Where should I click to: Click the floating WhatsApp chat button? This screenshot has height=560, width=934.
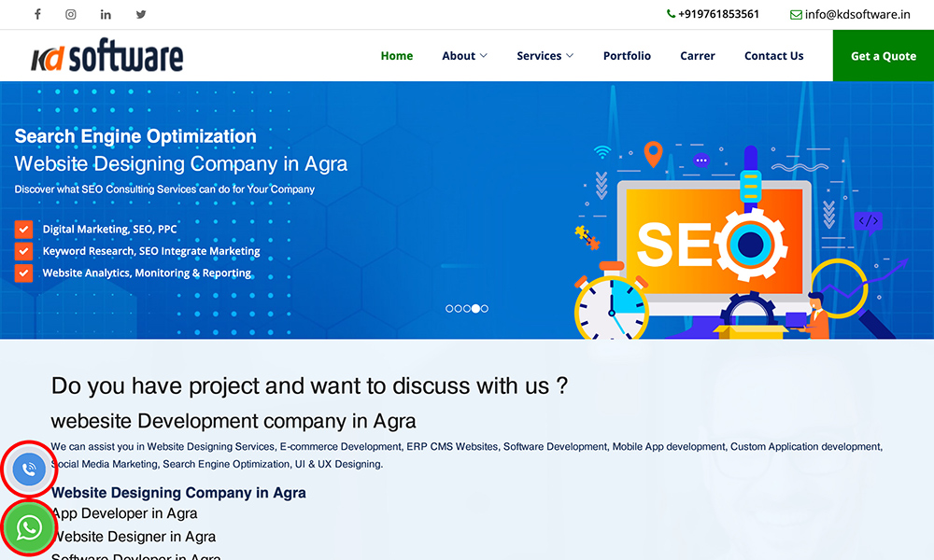[x=29, y=527]
